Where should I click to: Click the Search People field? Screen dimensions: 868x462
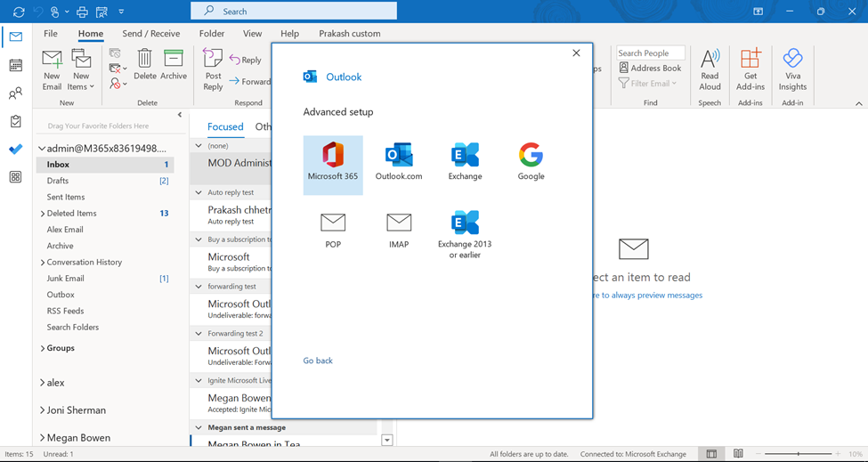point(651,53)
